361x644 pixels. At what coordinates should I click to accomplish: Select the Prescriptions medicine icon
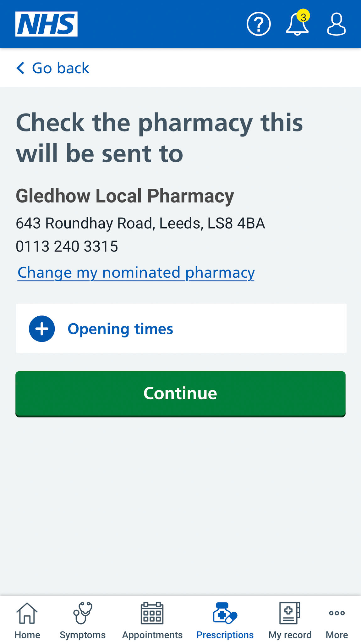click(x=225, y=613)
